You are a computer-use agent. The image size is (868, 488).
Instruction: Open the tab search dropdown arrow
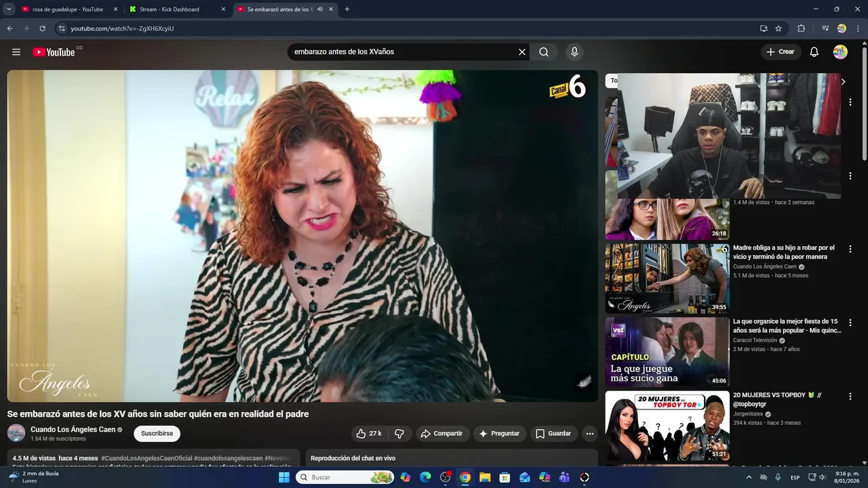click(9, 9)
